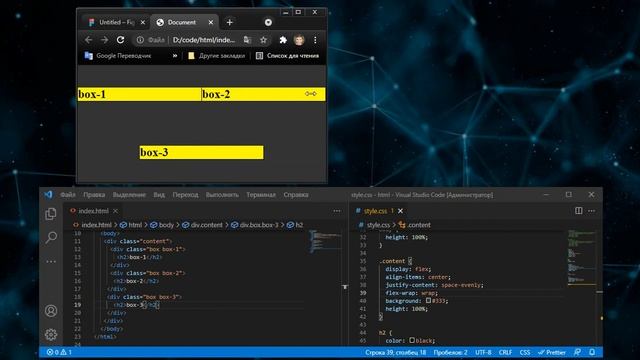Change CSS language mode in status bar

525,352
